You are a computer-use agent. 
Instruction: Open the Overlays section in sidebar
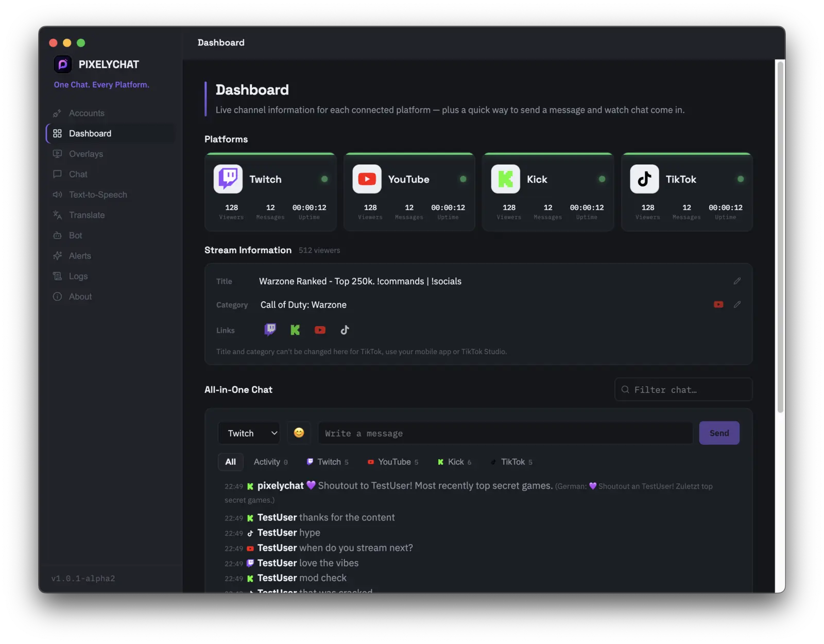point(110,154)
